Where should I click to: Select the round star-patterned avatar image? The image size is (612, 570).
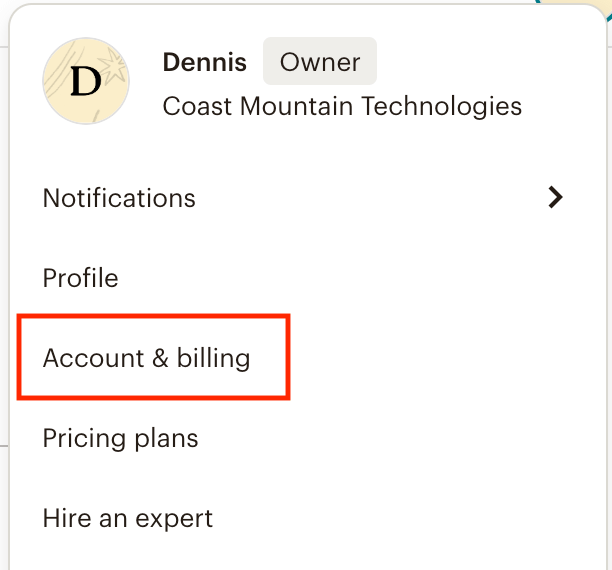[86, 81]
